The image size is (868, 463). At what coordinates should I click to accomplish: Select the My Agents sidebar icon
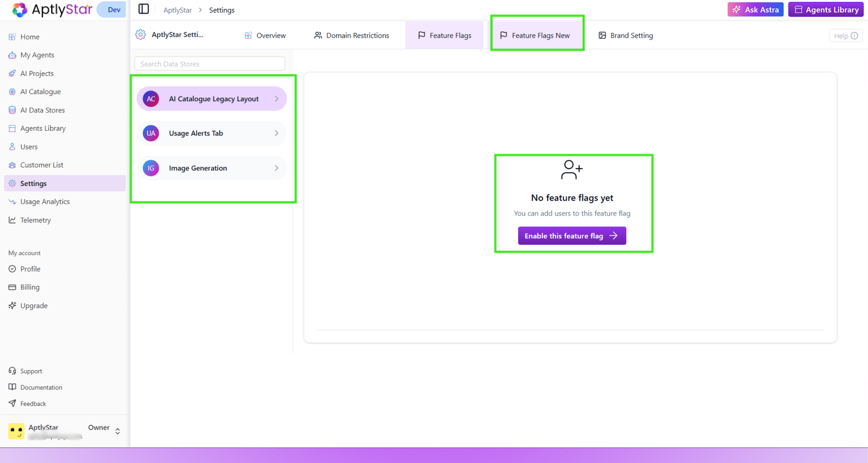[12, 55]
